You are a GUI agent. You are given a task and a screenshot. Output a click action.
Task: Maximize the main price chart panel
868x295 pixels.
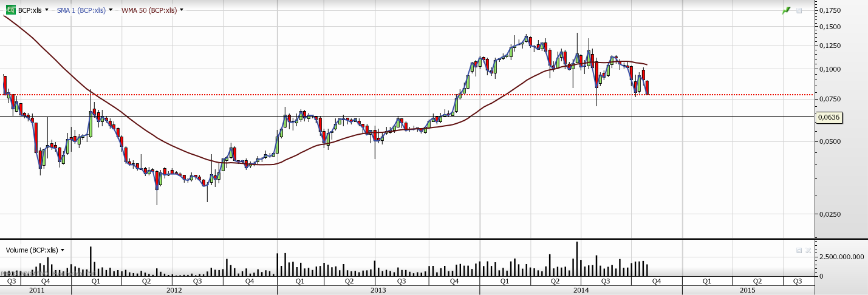click(x=799, y=10)
